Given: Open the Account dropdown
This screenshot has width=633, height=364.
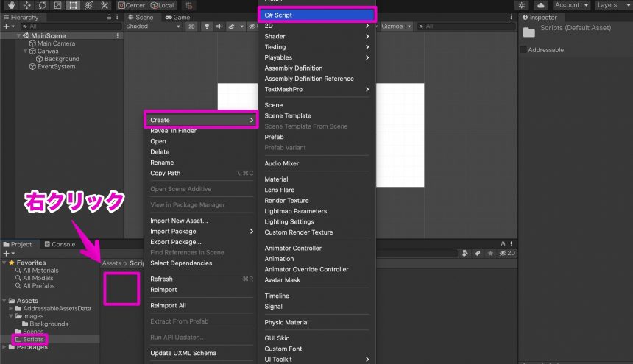Looking at the screenshot, I should [x=571, y=5].
